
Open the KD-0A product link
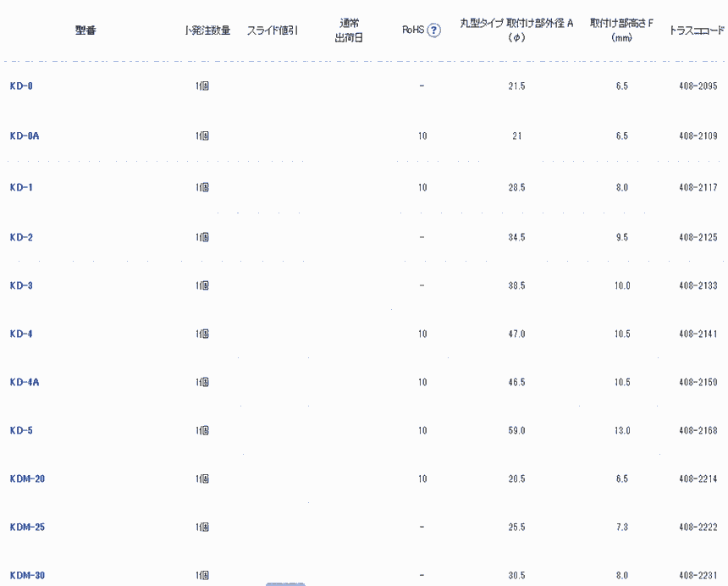pos(25,135)
